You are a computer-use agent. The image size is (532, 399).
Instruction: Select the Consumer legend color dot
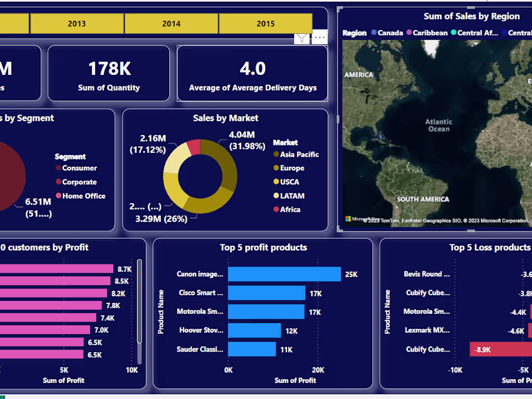[x=58, y=168]
